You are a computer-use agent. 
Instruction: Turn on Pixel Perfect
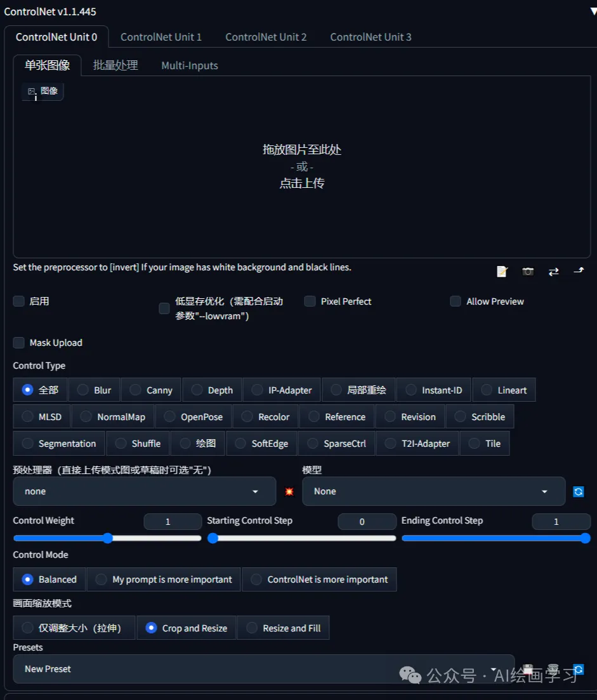[x=310, y=301]
